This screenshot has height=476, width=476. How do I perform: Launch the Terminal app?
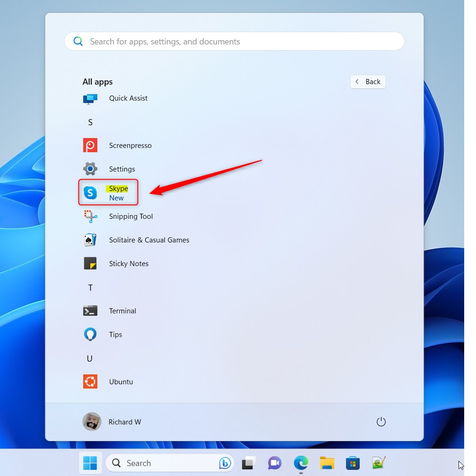pos(122,311)
